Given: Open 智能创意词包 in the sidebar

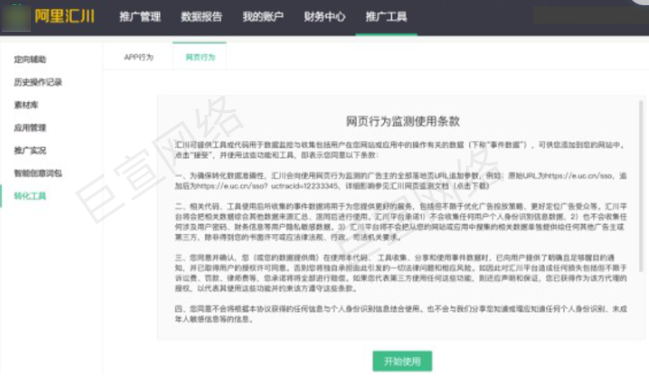Looking at the screenshot, I should pos(38,173).
